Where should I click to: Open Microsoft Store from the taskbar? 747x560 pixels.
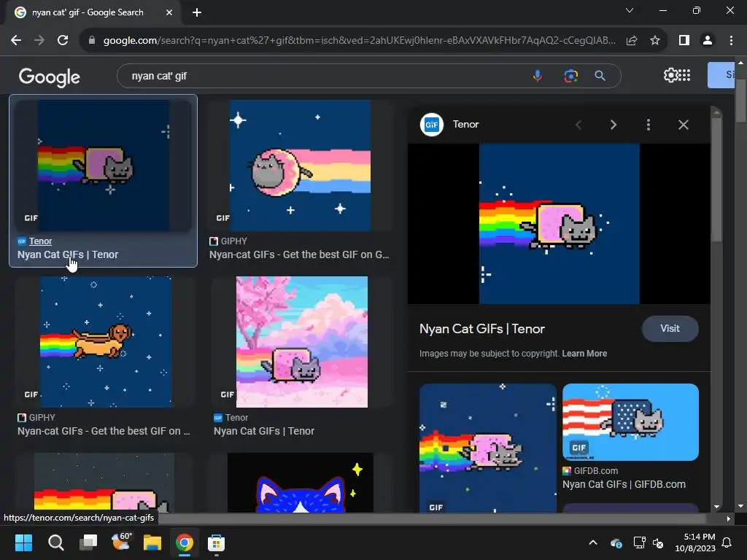pos(216,542)
